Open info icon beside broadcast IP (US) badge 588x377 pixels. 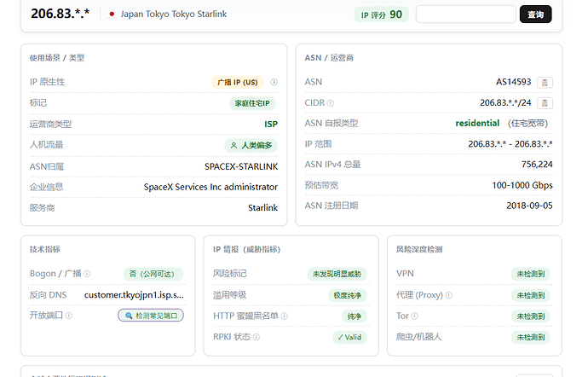pos(274,82)
